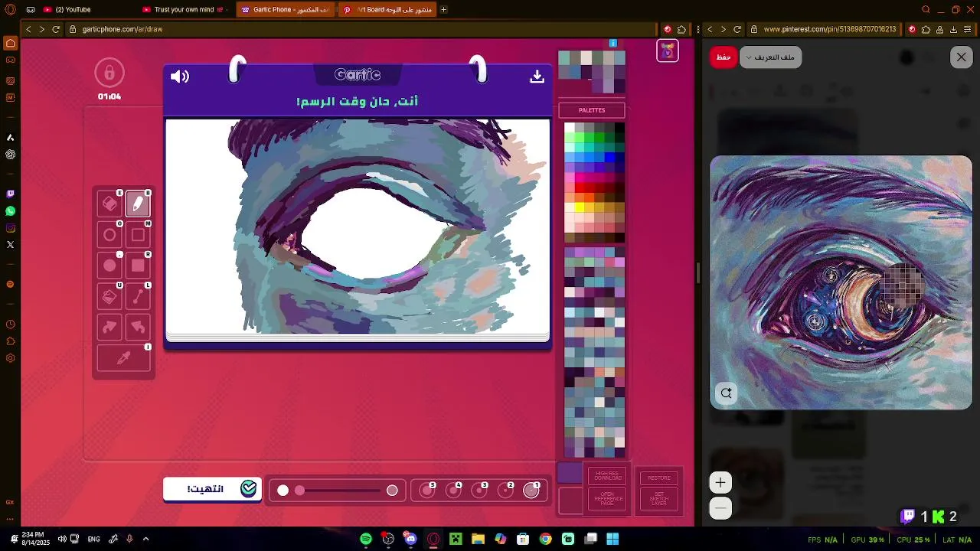Switch to Pinterest Art Board tab
Viewport: 980px width, 551px height.
click(387, 10)
